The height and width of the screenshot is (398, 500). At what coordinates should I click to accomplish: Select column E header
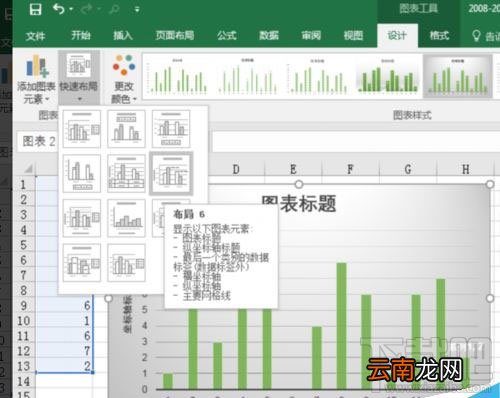pyautogui.click(x=293, y=169)
